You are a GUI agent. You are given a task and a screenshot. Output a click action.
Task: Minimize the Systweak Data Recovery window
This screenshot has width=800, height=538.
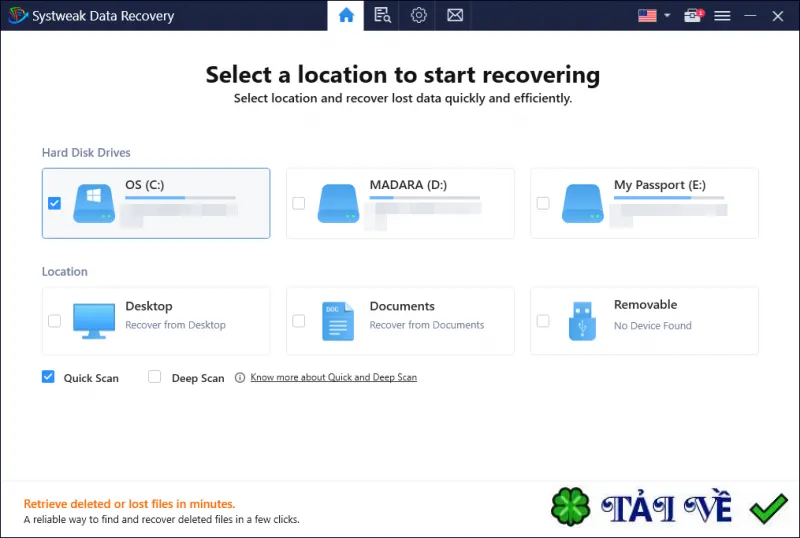coord(750,16)
